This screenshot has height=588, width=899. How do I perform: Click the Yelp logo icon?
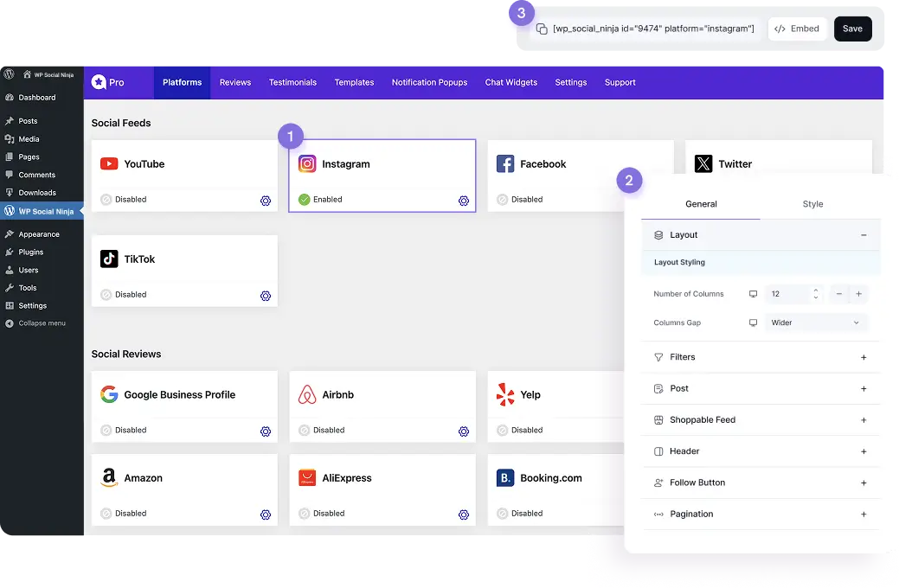(505, 394)
